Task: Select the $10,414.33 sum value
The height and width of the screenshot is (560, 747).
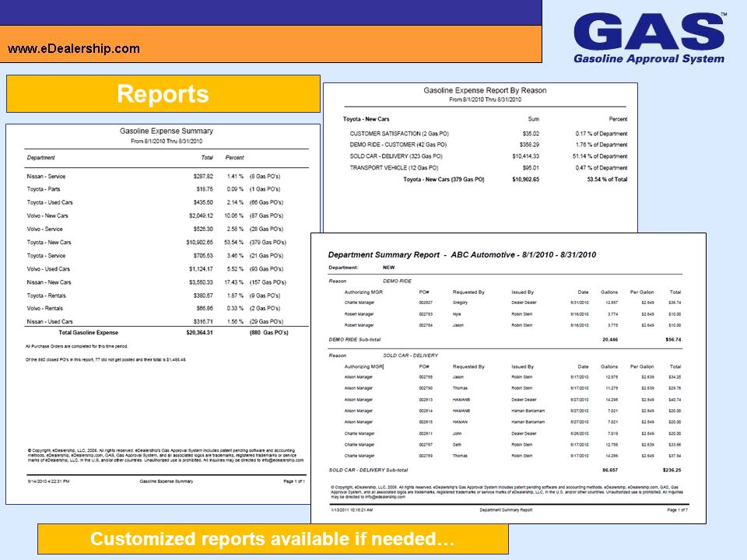Action: coord(525,156)
